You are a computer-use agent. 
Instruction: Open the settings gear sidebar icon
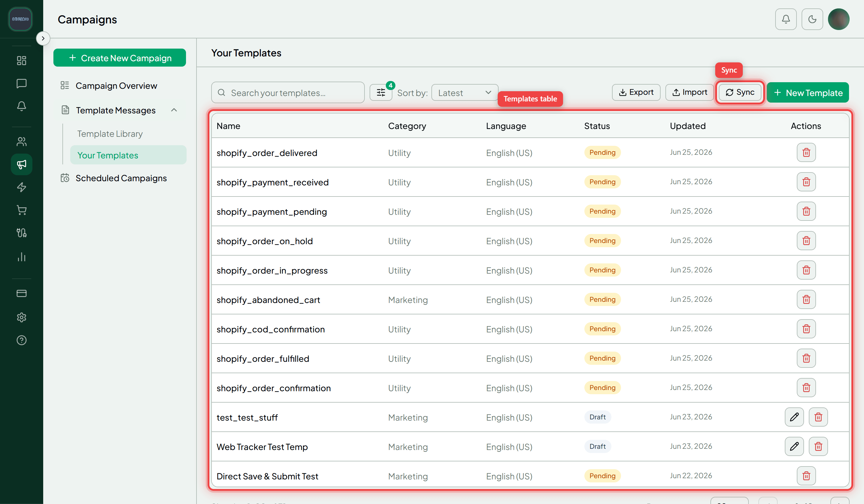[22, 317]
